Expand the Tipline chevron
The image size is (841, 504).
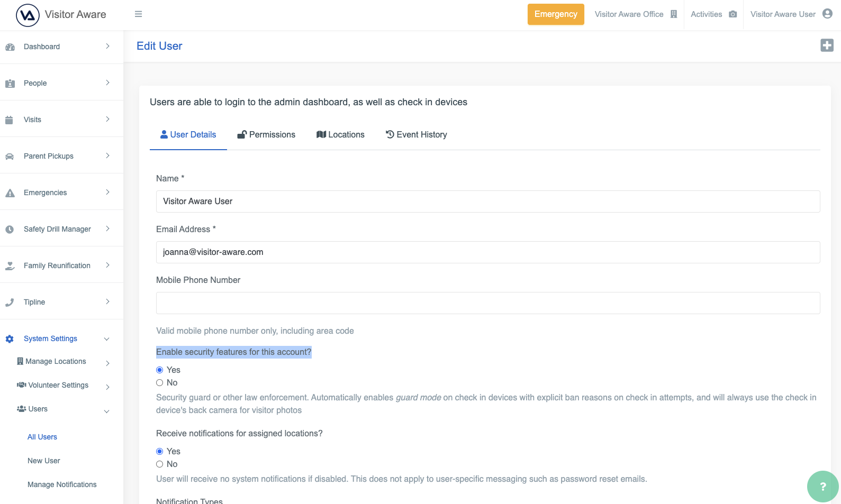pos(107,301)
